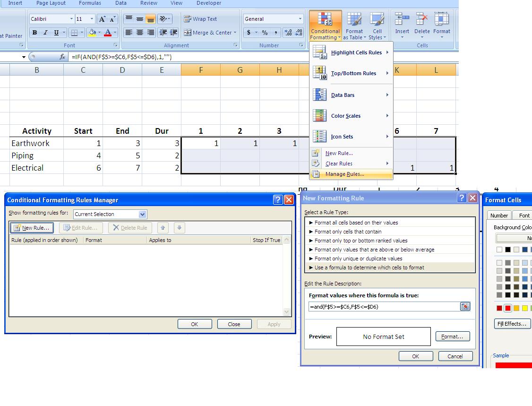Open the Icon Sets submenu

pos(351,137)
